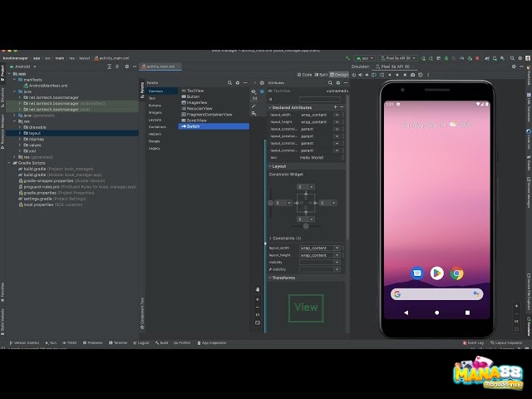This screenshot has height=399, width=532.
Task: Open Chrome app on emulator home screen
Action: tap(456, 273)
